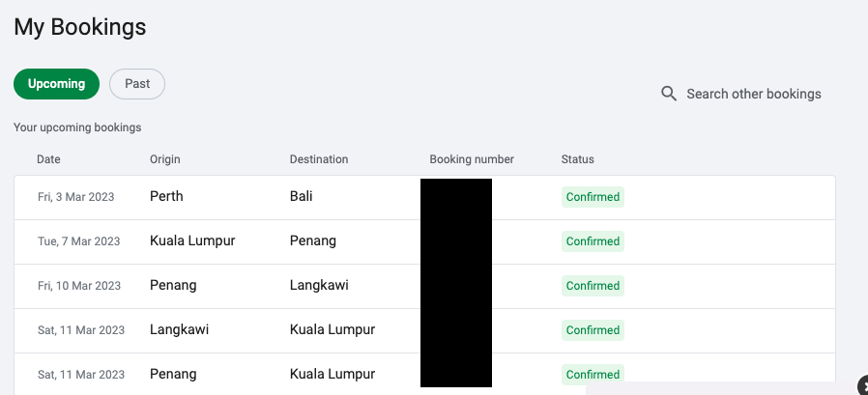Select the Perth origin booking
Image resolution: width=868 pixels, height=395 pixels.
pyautogui.click(x=166, y=196)
